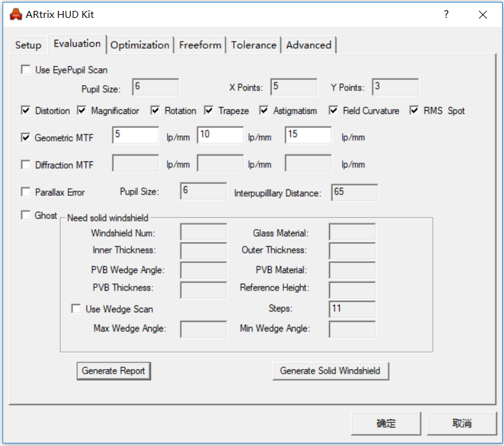Uncheck the Distortion checkbox
Image resolution: width=504 pixels, height=446 pixels.
pyautogui.click(x=26, y=111)
